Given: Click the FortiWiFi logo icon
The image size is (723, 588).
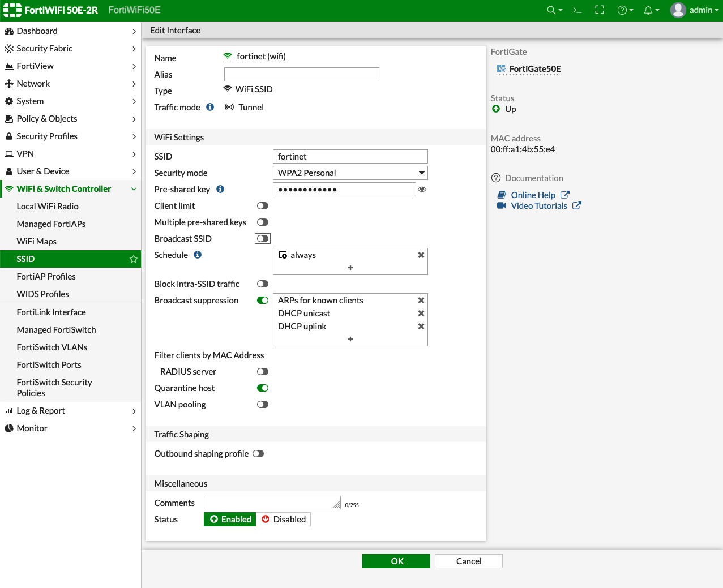Looking at the screenshot, I should pyautogui.click(x=12, y=10).
